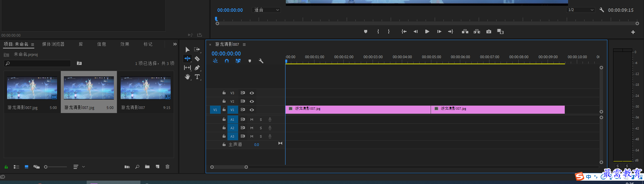Click Mark Out button

(389, 32)
